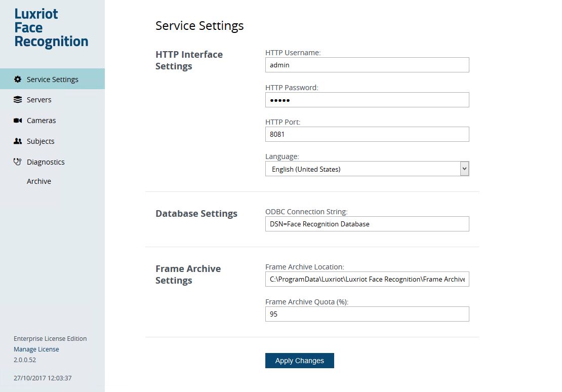Click the HTTP Password label
562x392 pixels.
[292, 88]
